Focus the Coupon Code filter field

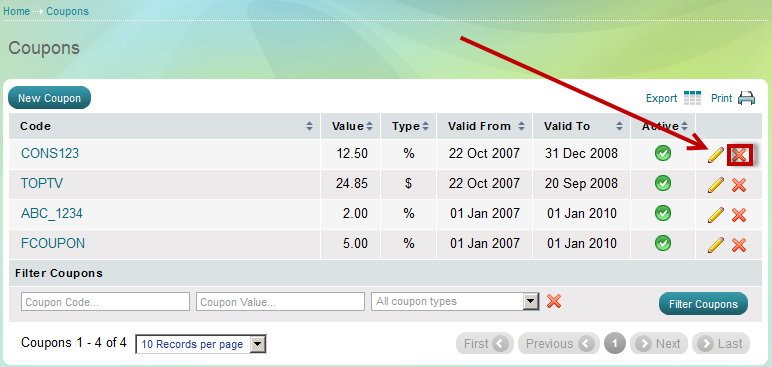[x=105, y=301]
